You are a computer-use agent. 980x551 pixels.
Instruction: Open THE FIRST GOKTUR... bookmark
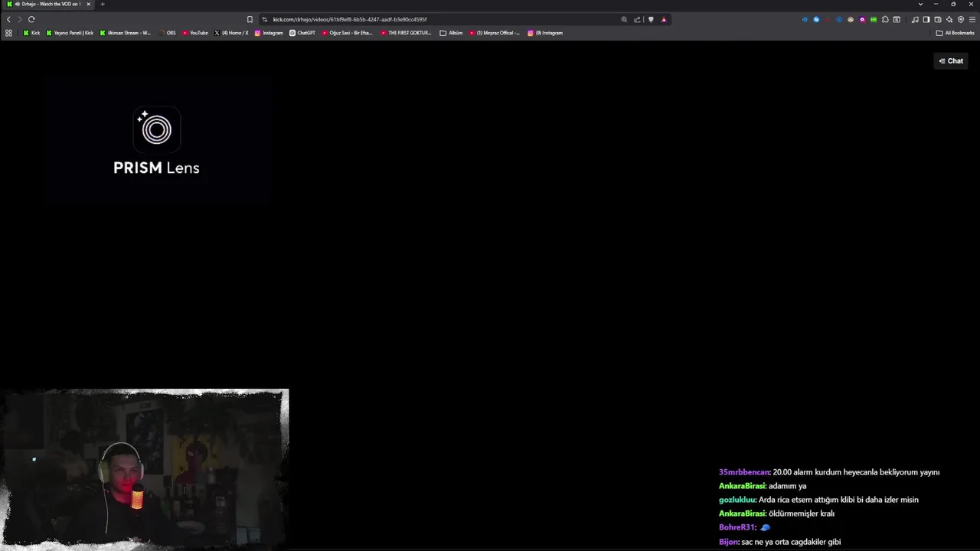tap(406, 33)
